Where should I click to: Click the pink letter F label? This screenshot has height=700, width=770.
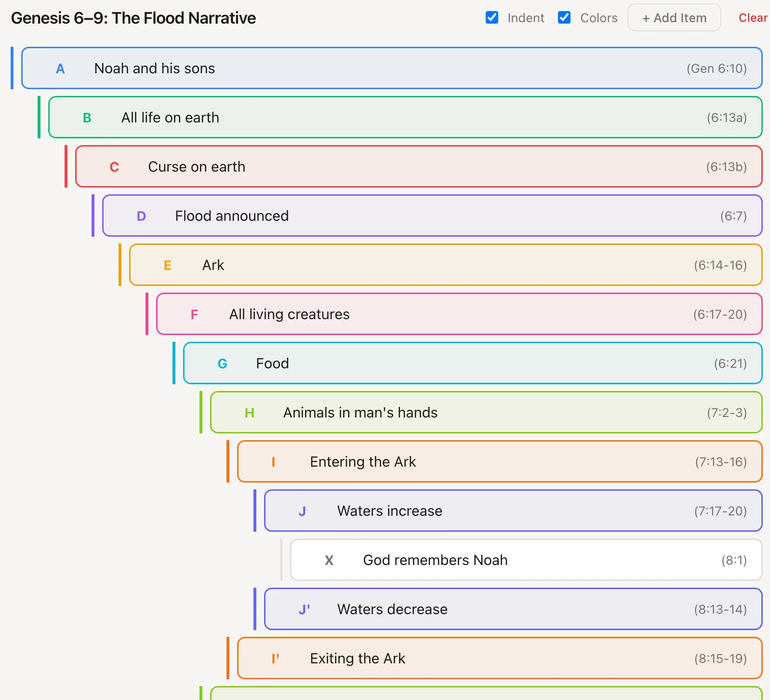click(194, 314)
